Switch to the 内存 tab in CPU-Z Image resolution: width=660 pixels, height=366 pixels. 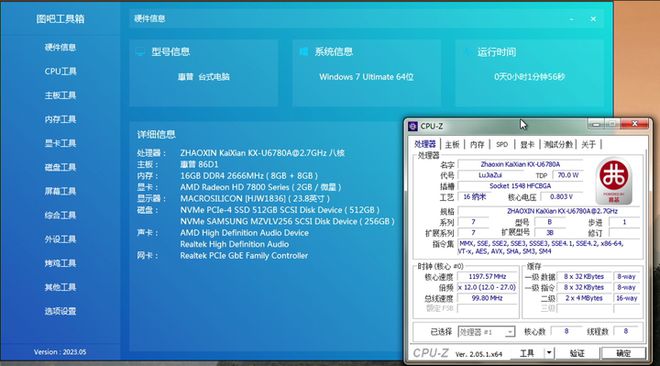pos(477,145)
